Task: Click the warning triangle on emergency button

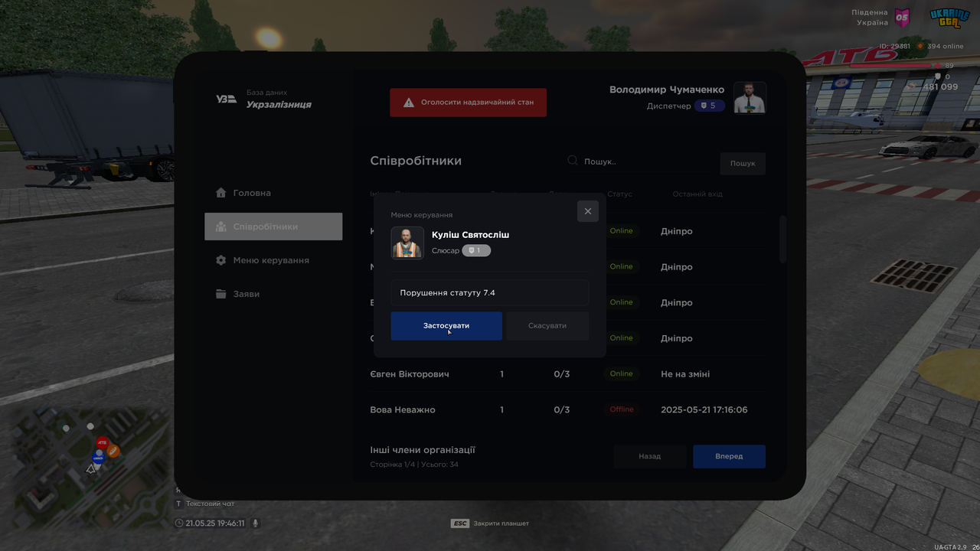Action: (x=409, y=102)
